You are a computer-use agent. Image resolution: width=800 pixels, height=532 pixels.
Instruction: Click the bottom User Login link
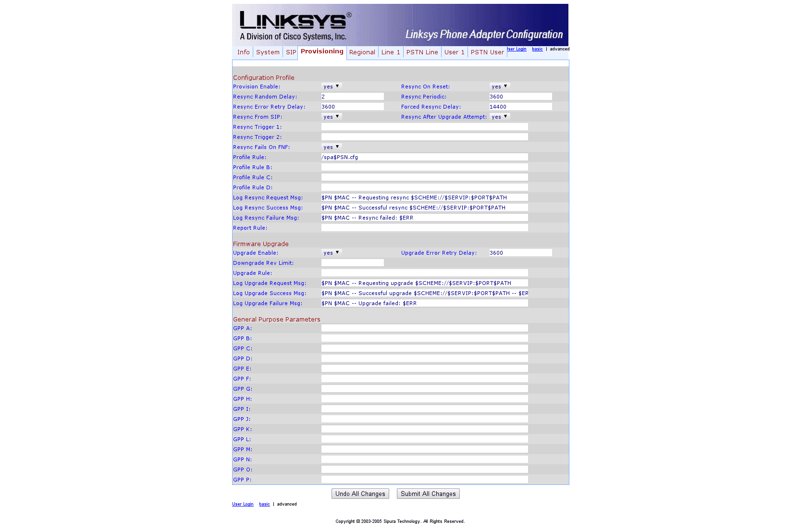(x=243, y=504)
